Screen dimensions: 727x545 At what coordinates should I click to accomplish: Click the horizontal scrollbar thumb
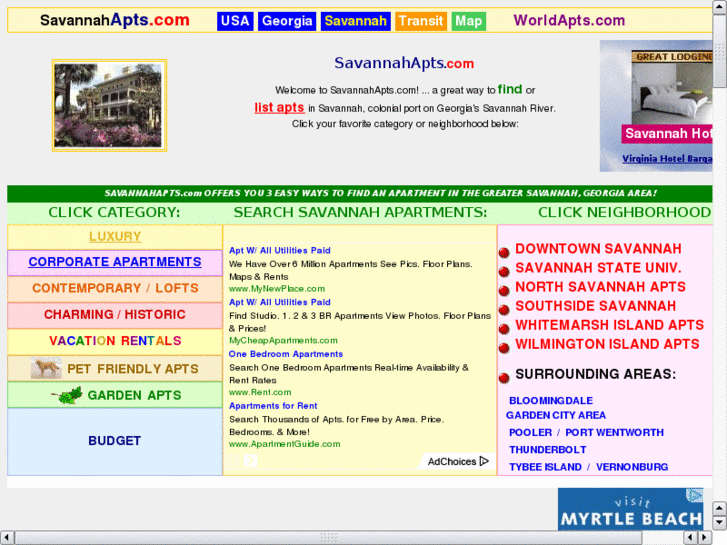coord(328,538)
